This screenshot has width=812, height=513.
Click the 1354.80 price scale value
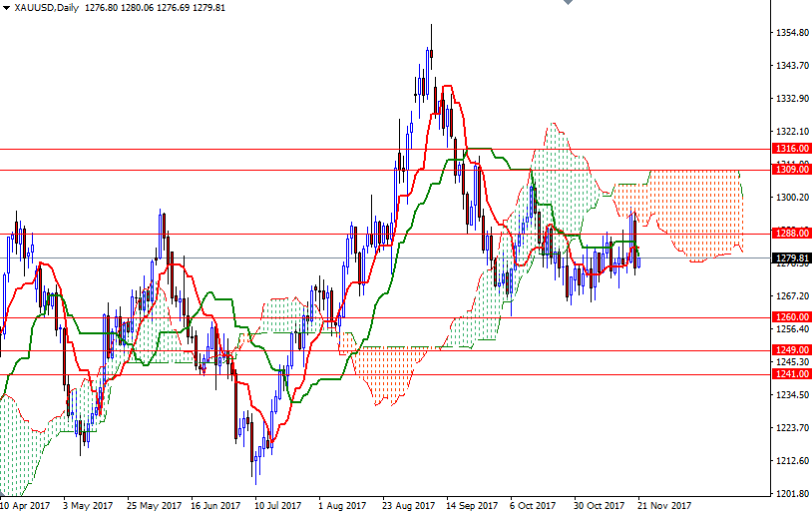point(792,33)
